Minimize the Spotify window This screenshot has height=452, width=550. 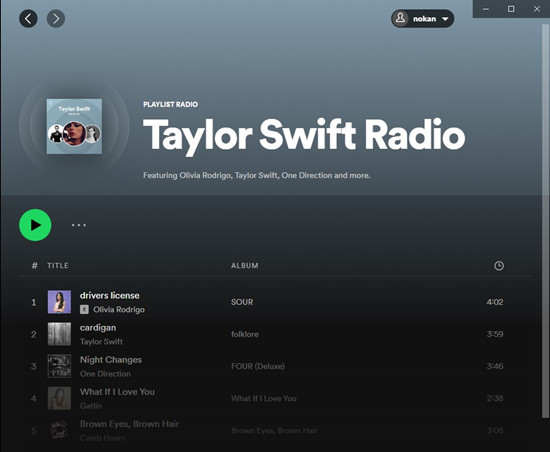[x=486, y=9]
